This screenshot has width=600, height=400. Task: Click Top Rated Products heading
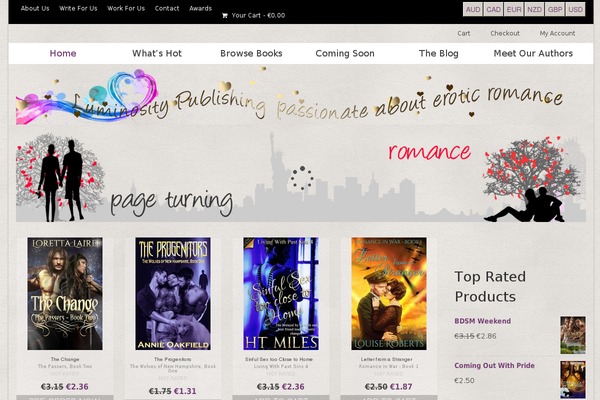[490, 287]
